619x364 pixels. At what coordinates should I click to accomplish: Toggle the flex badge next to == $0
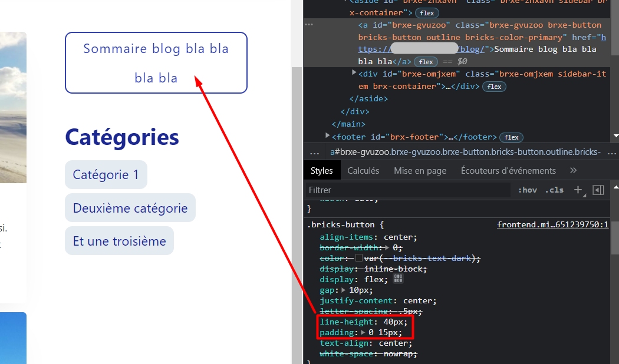tap(426, 62)
